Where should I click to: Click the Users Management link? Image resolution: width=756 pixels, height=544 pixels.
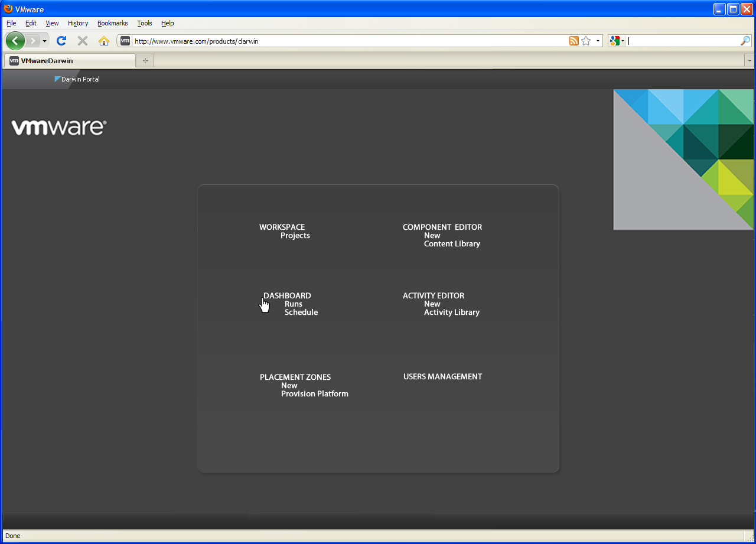[x=442, y=377]
